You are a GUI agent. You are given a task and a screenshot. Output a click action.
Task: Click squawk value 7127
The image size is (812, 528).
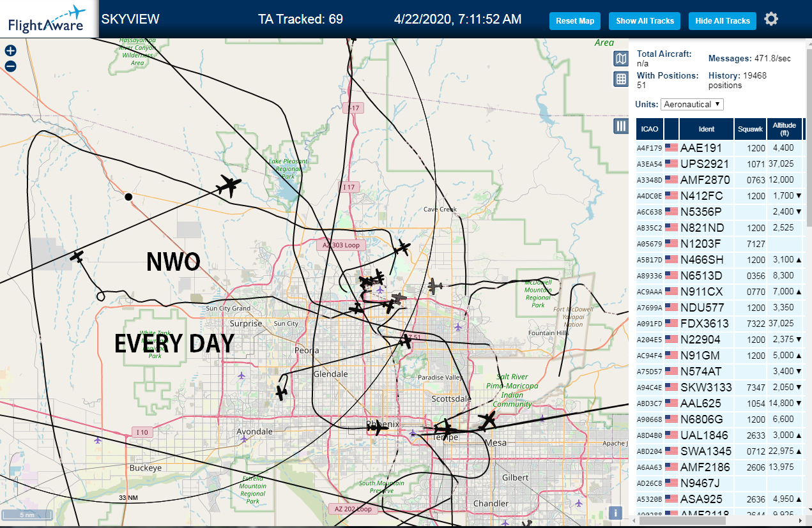[x=756, y=244]
